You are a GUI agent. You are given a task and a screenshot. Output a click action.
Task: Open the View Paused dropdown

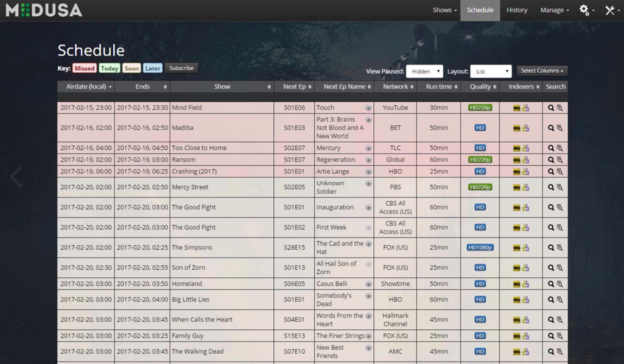click(424, 71)
